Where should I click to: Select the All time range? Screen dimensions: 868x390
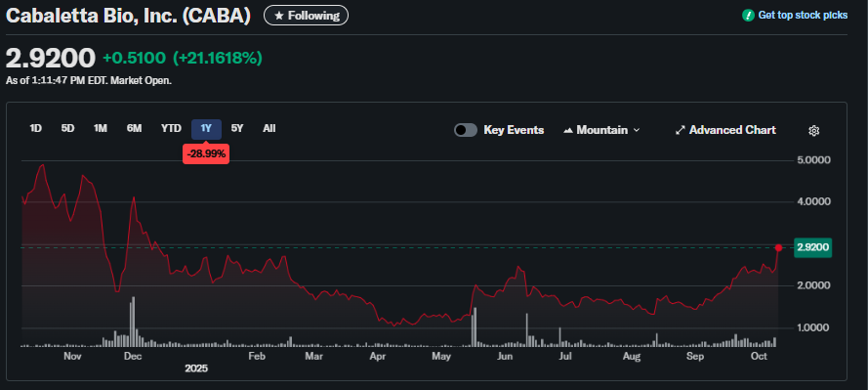[269, 128]
